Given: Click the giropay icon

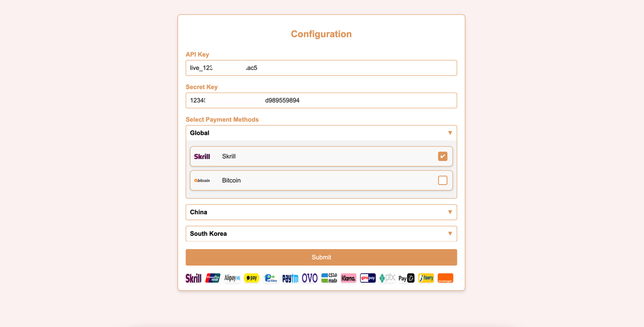Looking at the screenshot, I should [x=368, y=278].
